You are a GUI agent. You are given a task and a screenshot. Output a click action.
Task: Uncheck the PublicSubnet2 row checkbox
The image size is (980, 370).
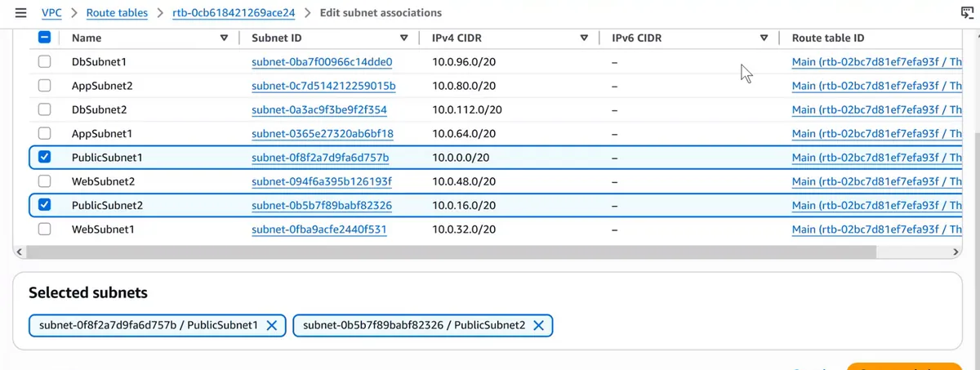click(x=44, y=205)
